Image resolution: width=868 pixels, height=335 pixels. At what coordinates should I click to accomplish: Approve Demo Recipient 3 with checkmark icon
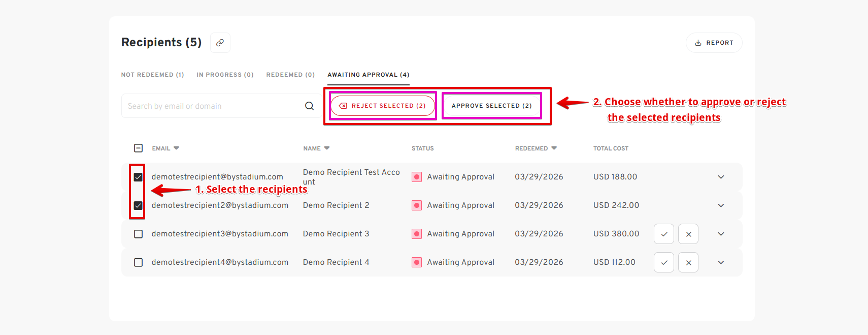pyautogui.click(x=663, y=234)
